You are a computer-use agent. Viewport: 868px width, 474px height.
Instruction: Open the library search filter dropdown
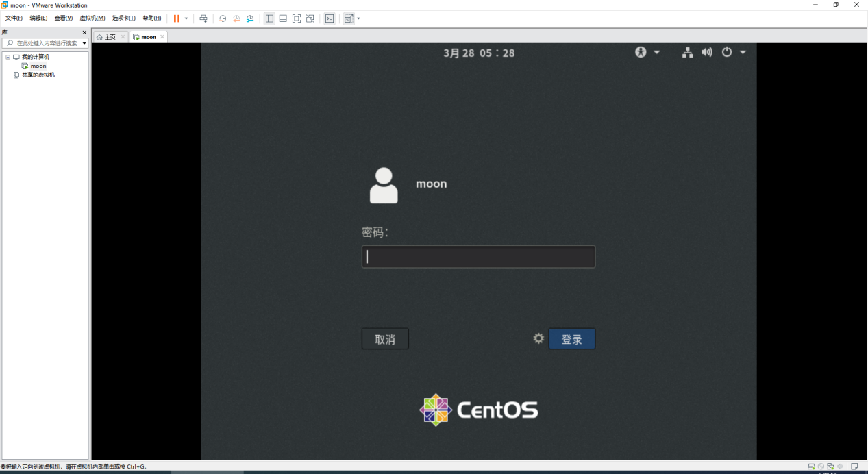[x=84, y=43]
